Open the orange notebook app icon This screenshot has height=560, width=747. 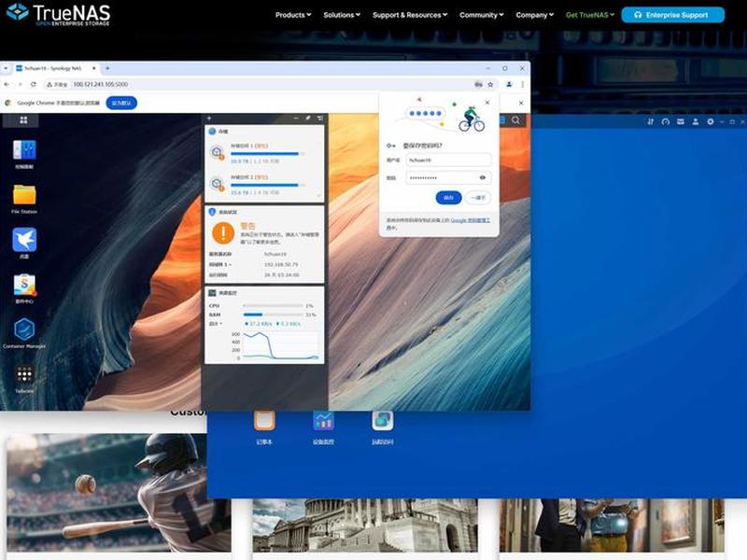click(x=264, y=421)
